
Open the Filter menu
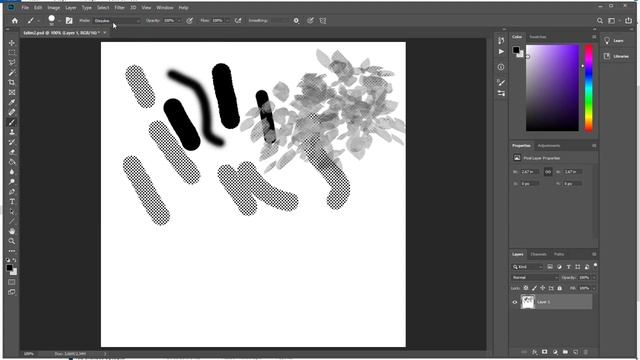pyautogui.click(x=119, y=7)
